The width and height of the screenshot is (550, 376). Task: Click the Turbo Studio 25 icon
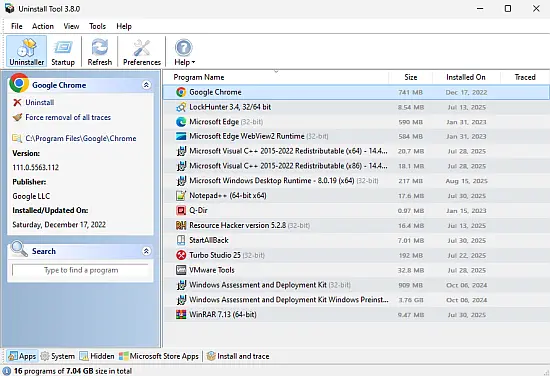point(181,255)
